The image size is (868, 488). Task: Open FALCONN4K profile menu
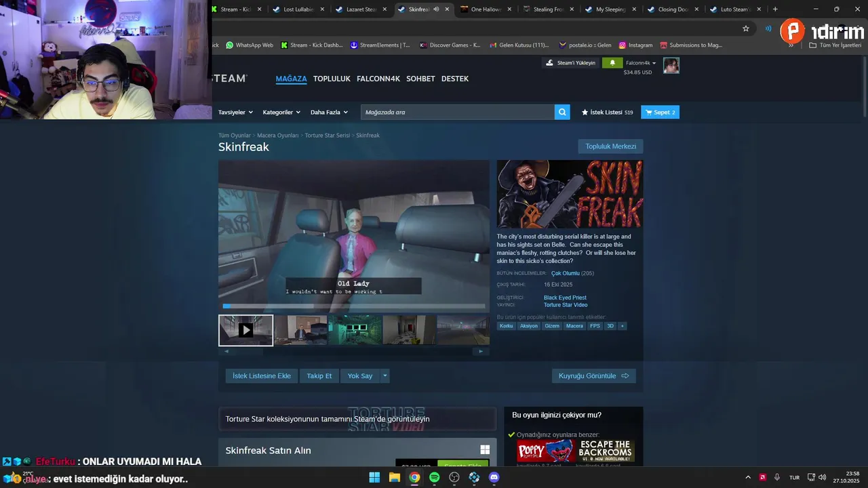[x=378, y=79]
